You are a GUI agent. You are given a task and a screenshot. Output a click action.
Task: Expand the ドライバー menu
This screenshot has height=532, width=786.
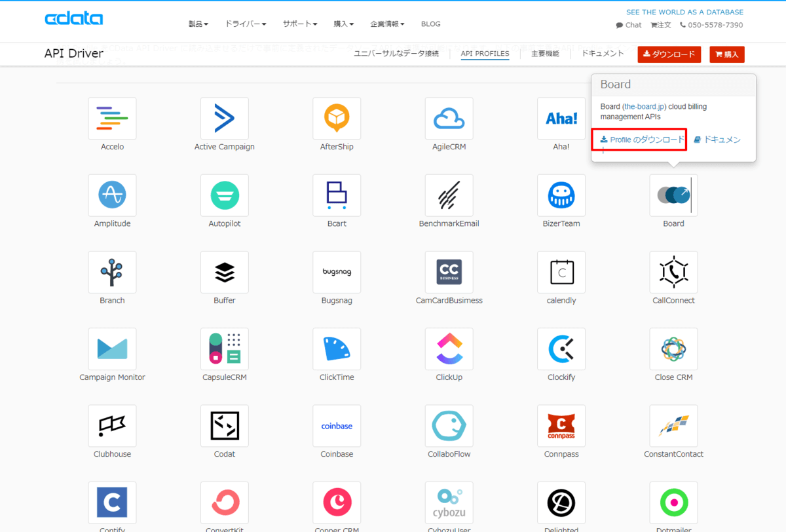(246, 24)
